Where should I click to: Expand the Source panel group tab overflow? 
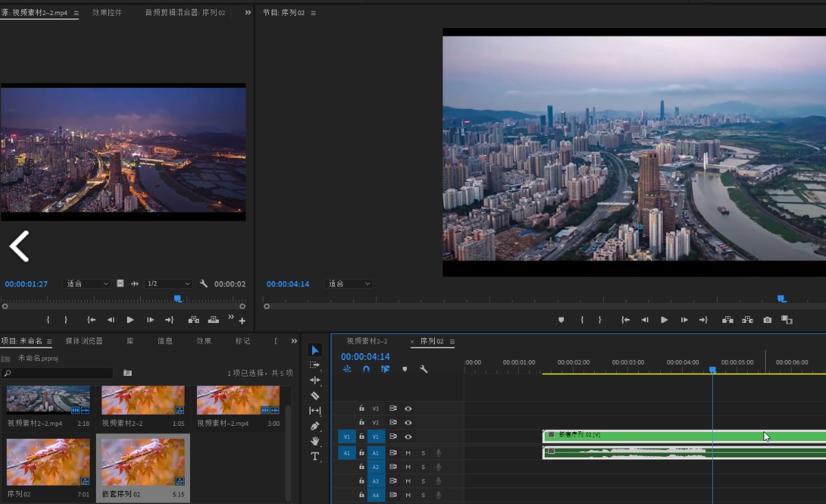click(248, 12)
